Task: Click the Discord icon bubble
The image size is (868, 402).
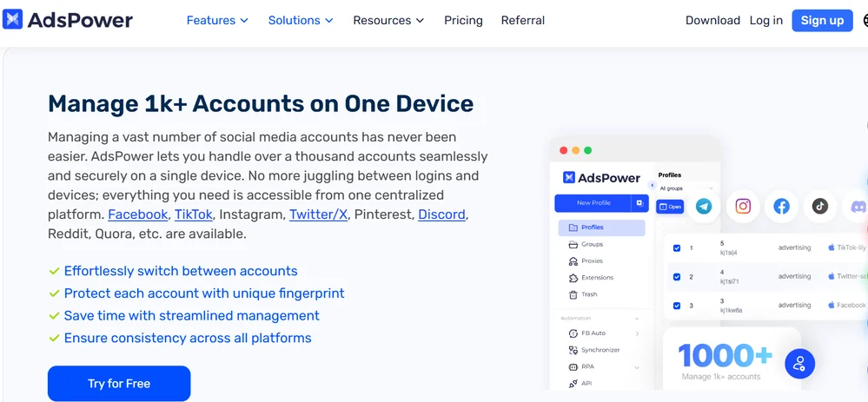Action: 857,207
